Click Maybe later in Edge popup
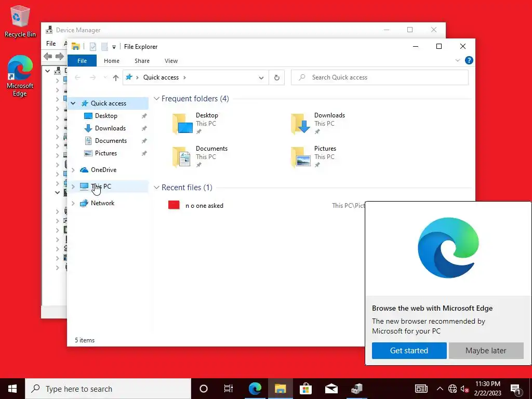532x399 pixels. [x=486, y=351]
